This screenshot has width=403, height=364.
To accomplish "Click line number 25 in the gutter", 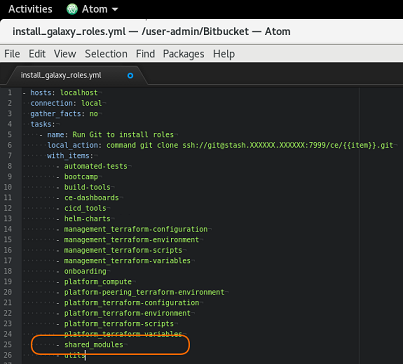I will (x=8, y=345).
